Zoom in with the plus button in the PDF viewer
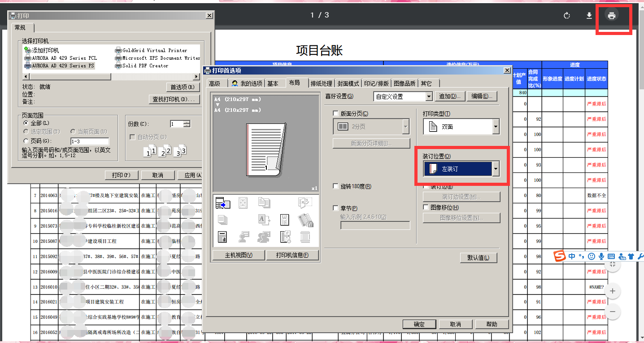 (x=612, y=291)
